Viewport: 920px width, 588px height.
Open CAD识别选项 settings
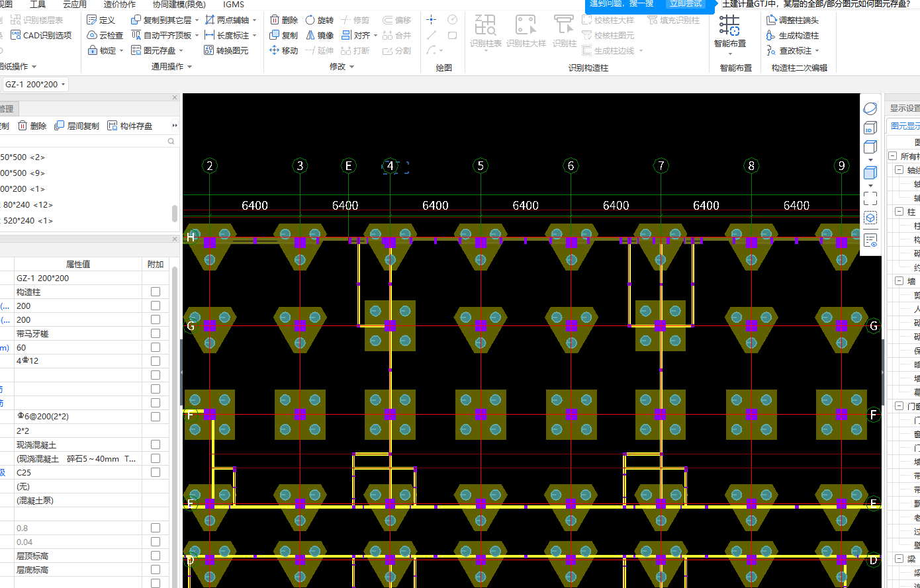(41, 36)
